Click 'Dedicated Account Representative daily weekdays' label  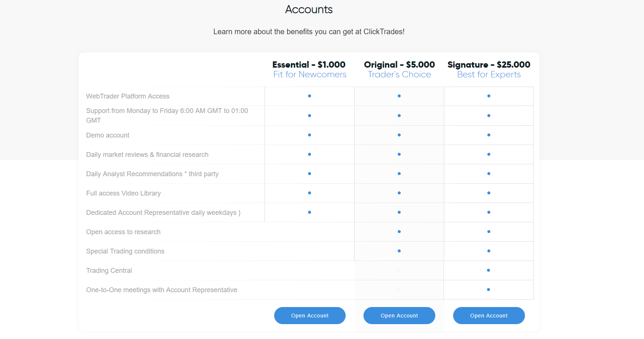(x=163, y=213)
